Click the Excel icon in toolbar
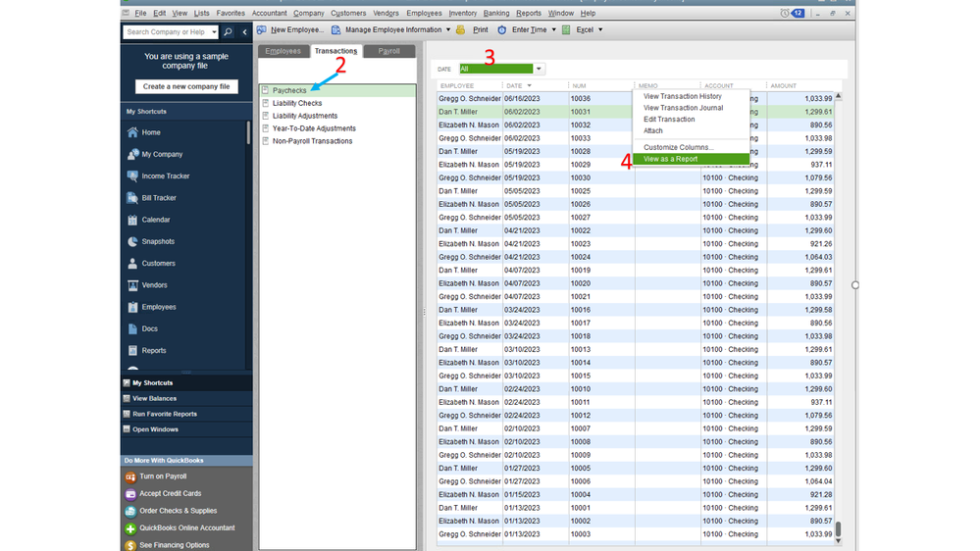The width and height of the screenshot is (980, 551). pyautogui.click(x=566, y=30)
